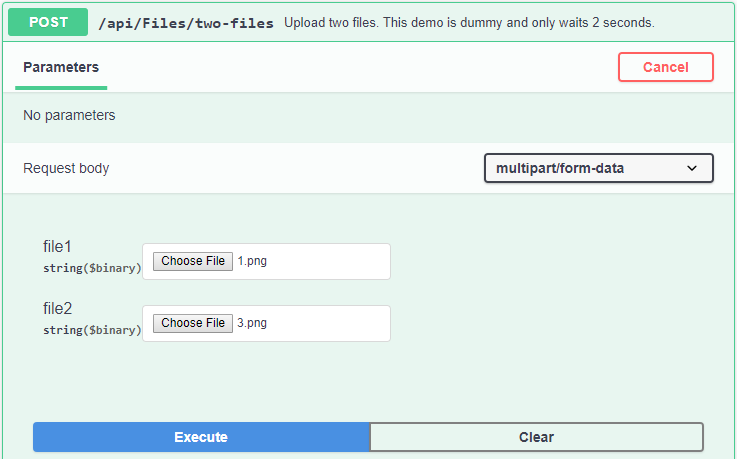
Task: Choose a file for file2
Action: [193, 323]
